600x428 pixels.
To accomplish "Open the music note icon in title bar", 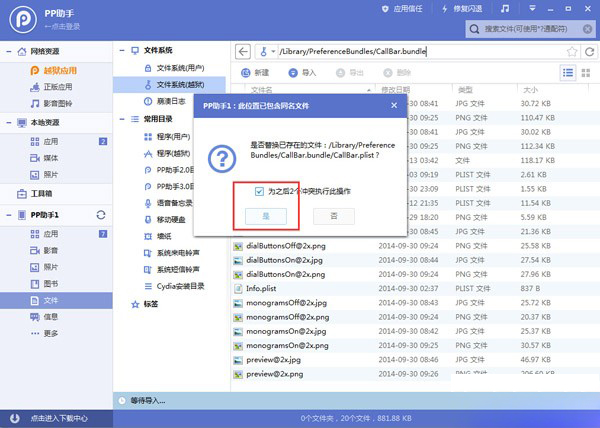I will 505,9.
